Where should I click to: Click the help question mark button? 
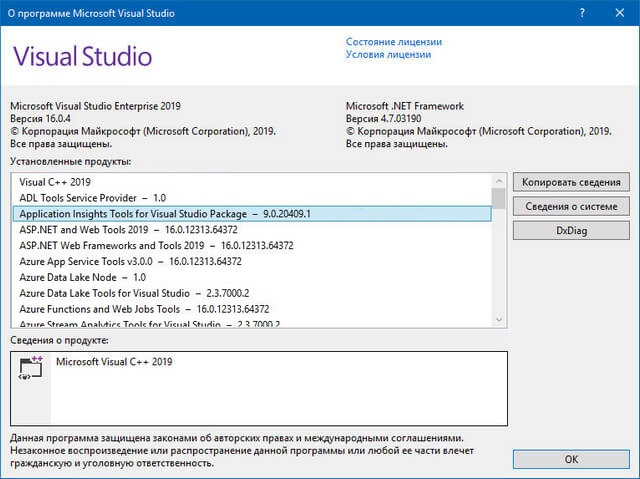click(582, 12)
